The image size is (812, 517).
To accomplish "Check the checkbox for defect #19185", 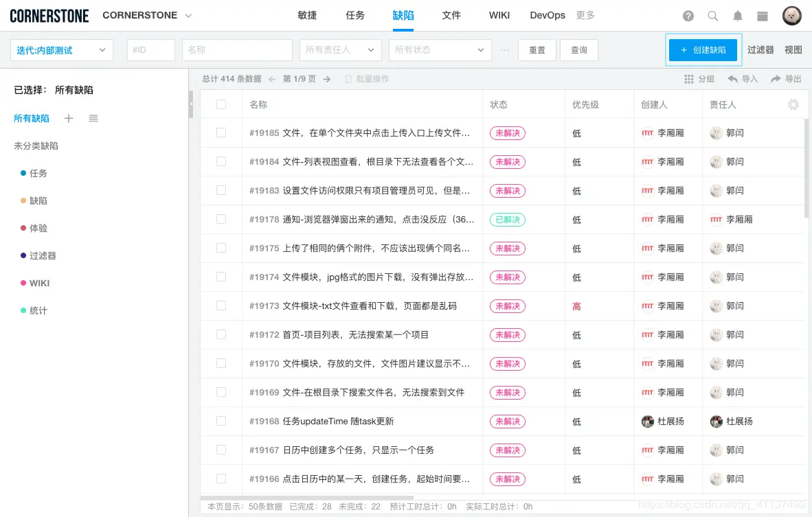I will (x=222, y=133).
